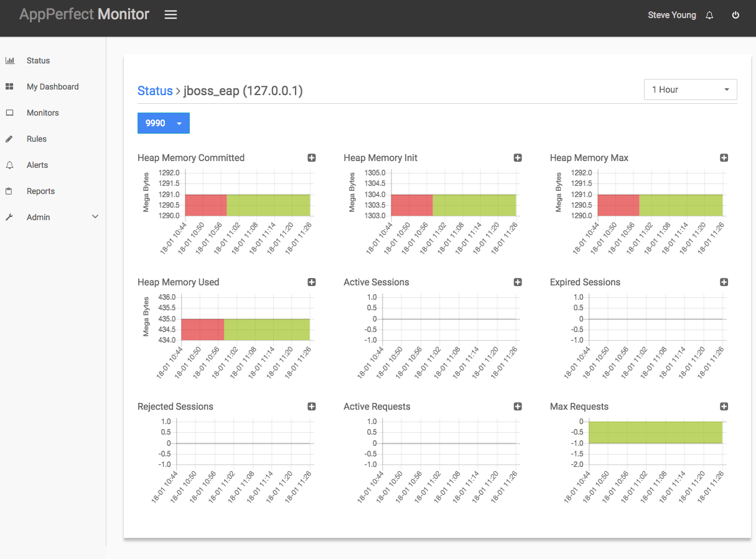Image resolution: width=756 pixels, height=559 pixels.
Task: Click the Status breadcrumb link
Action: (155, 91)
